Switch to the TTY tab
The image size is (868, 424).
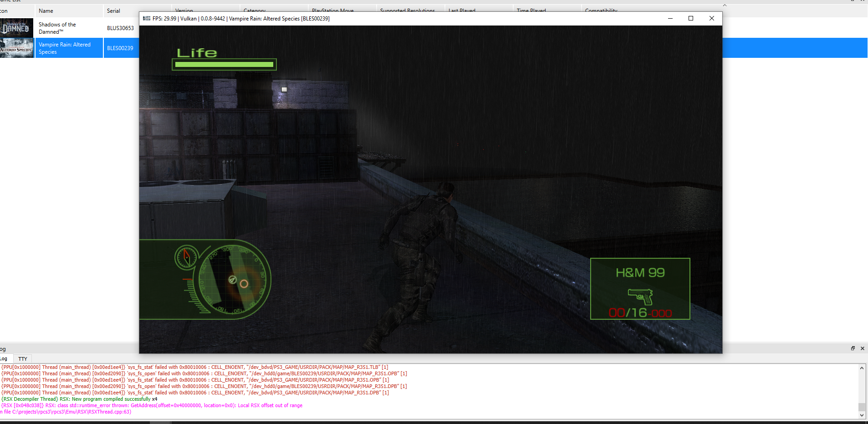pos(23,359)
